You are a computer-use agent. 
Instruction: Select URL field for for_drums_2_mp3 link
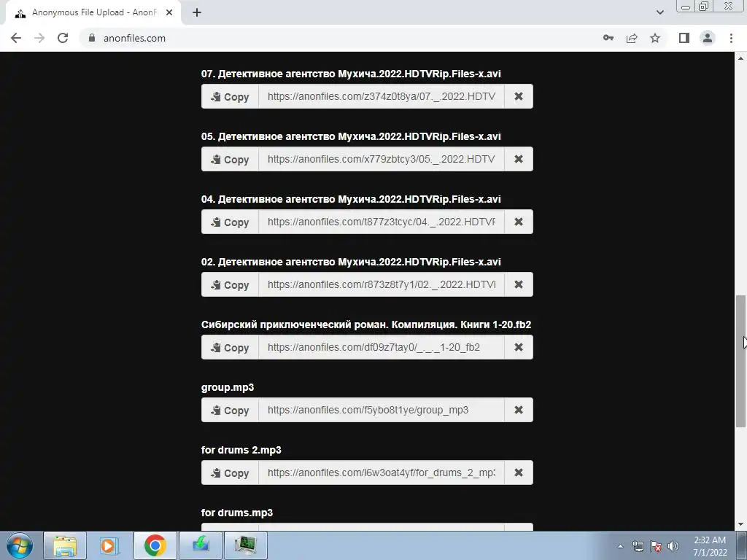382,472
